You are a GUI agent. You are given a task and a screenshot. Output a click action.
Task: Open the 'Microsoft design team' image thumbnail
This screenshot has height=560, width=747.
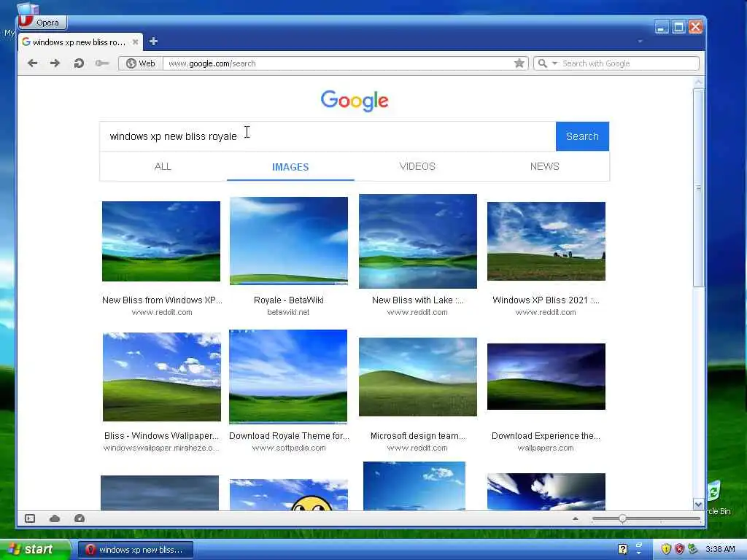pyautogui.click(x=418, y=377)
